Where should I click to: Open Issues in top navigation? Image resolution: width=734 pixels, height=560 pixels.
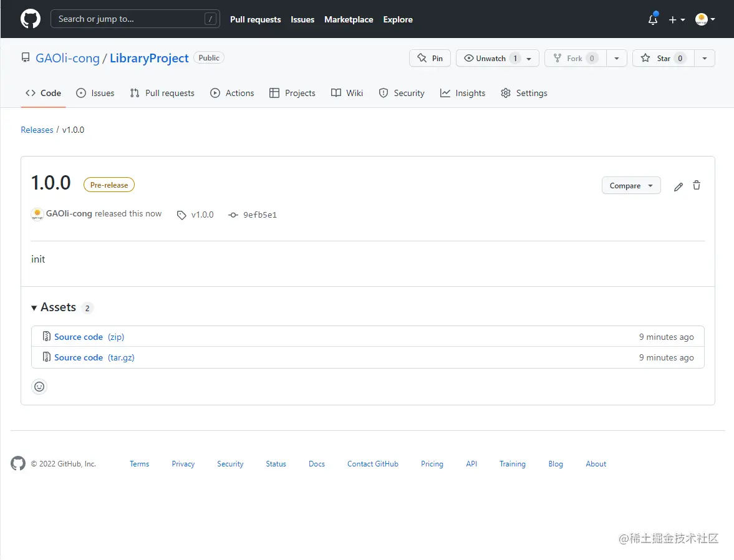point(302,19)
